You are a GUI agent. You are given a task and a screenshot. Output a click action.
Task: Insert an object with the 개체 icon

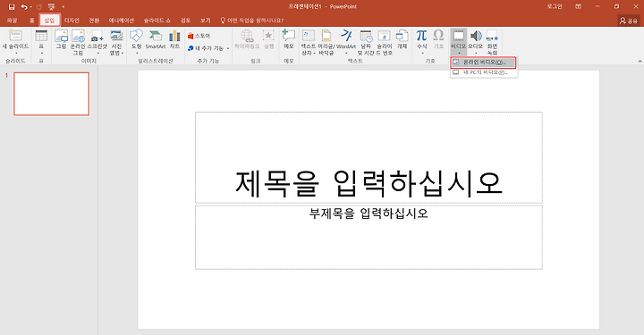pyautogui.click(x=402, y=39)
